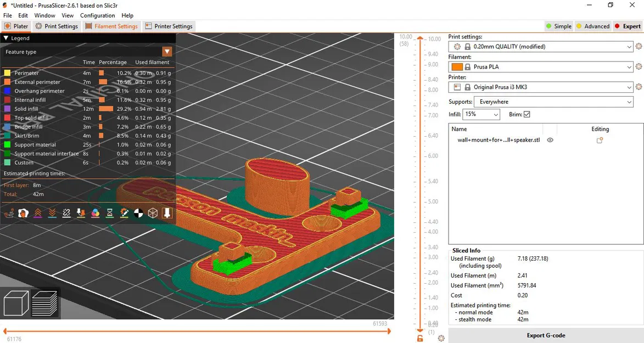Image resolution: width=644 pixels, height=343 pixels.
Task: Open the Configuration menu
Action: pyautogui.click(x=97, y=15)
